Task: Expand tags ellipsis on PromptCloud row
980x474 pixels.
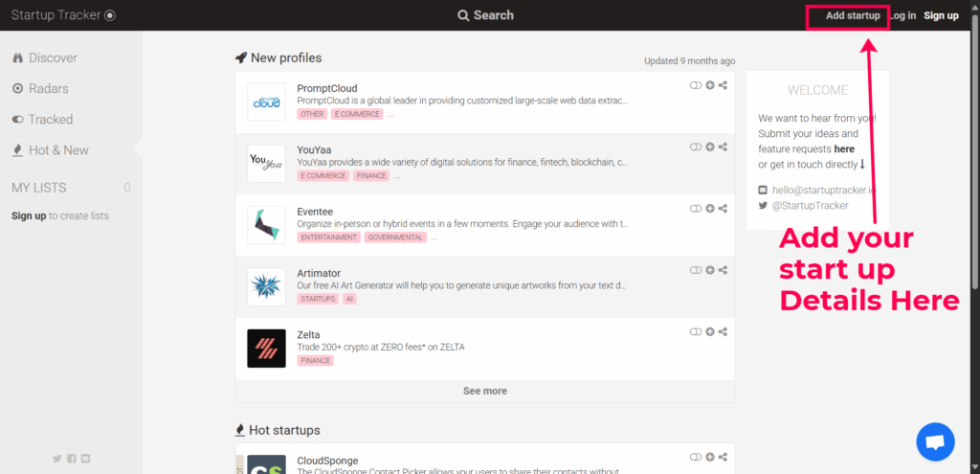Action: 390,115
